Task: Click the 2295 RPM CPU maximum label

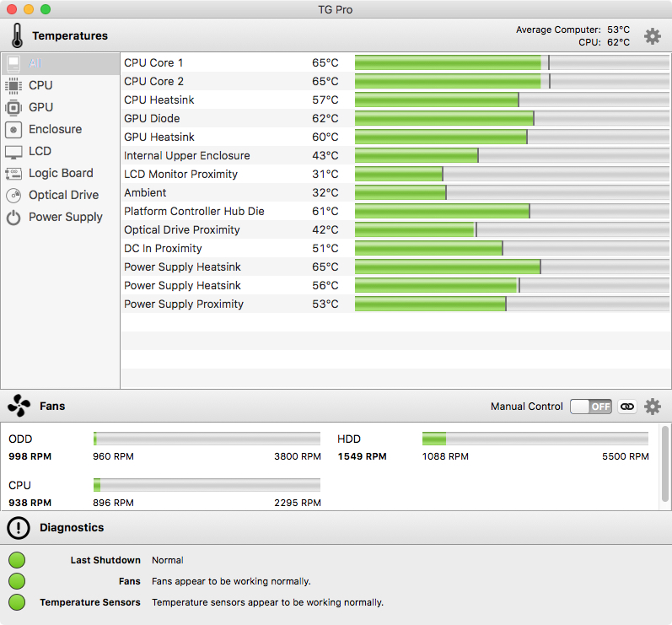Action: click(298, 503)
